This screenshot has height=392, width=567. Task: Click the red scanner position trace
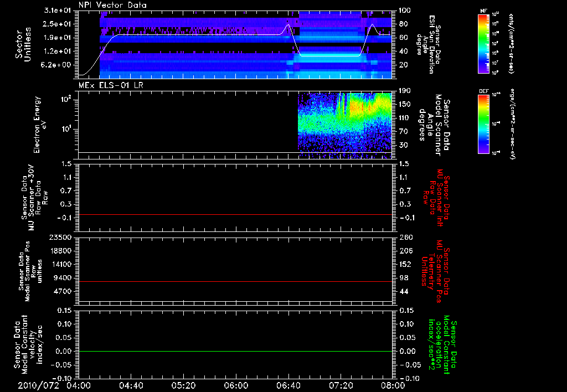(x=235, y=281)
